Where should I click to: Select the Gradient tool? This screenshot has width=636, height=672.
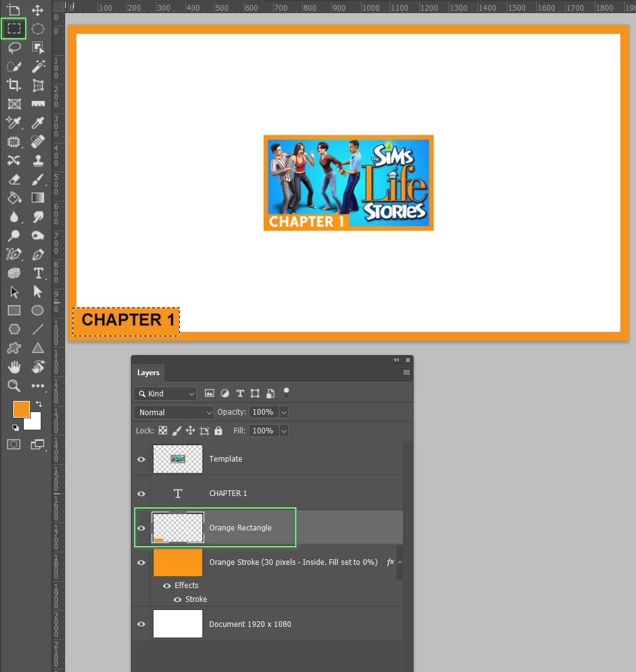[x=38, y=198]
